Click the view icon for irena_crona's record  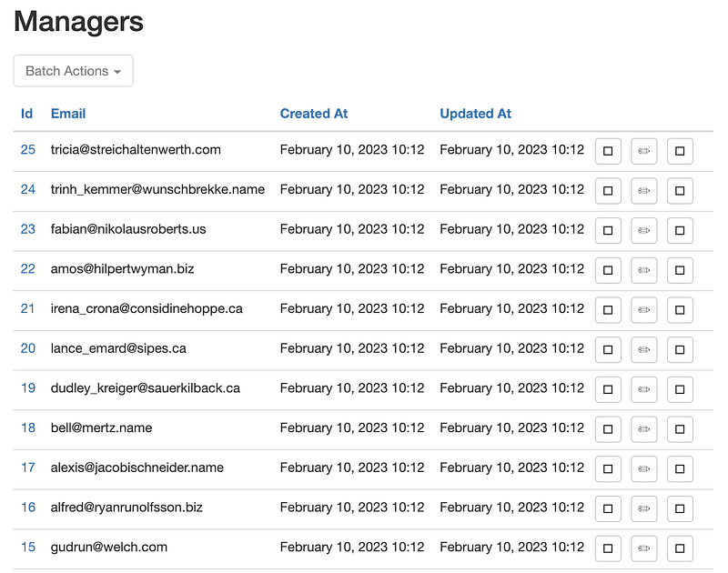(608, 310)
